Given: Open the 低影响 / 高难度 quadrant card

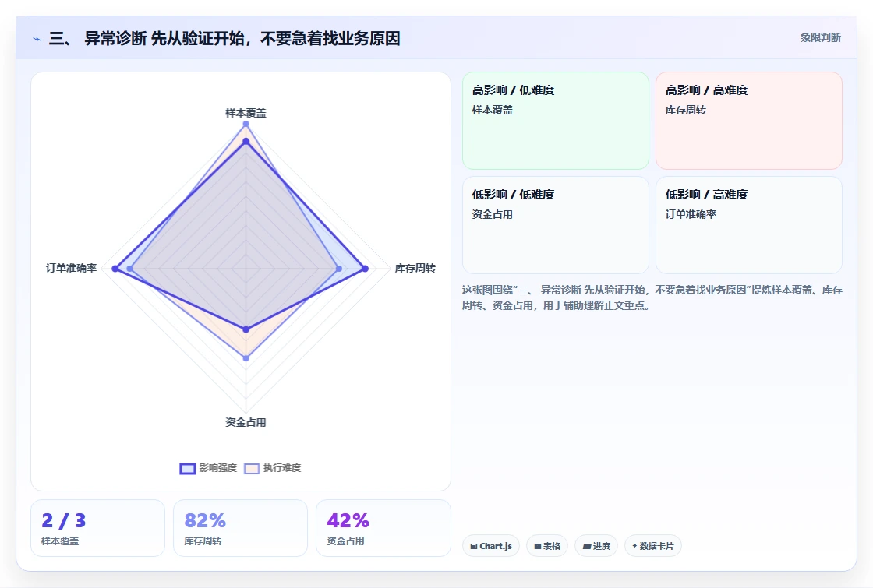Looking at the screenshot, I should pyautogui.click(x=749, y=225).
